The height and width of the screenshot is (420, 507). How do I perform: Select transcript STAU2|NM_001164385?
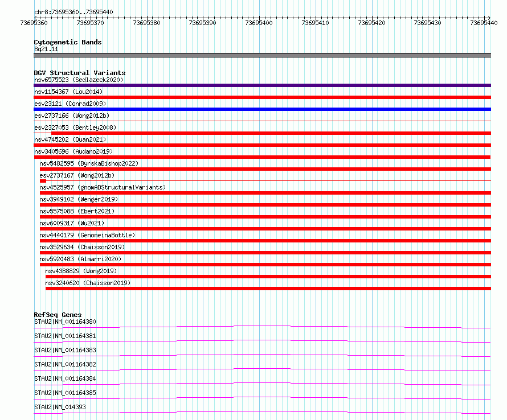tap(65, 393)
